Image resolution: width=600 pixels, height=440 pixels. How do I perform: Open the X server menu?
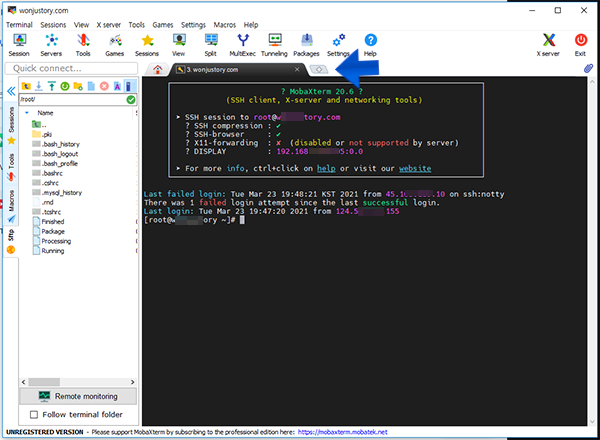coord(108,25)
